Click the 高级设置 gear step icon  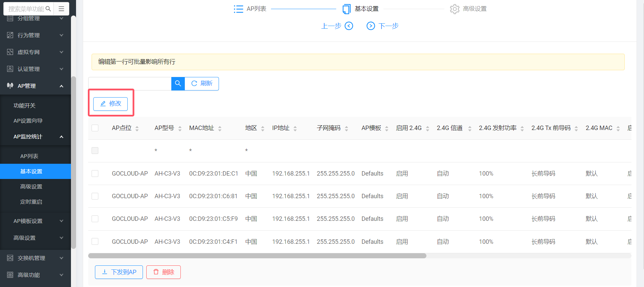click(455, 9)
